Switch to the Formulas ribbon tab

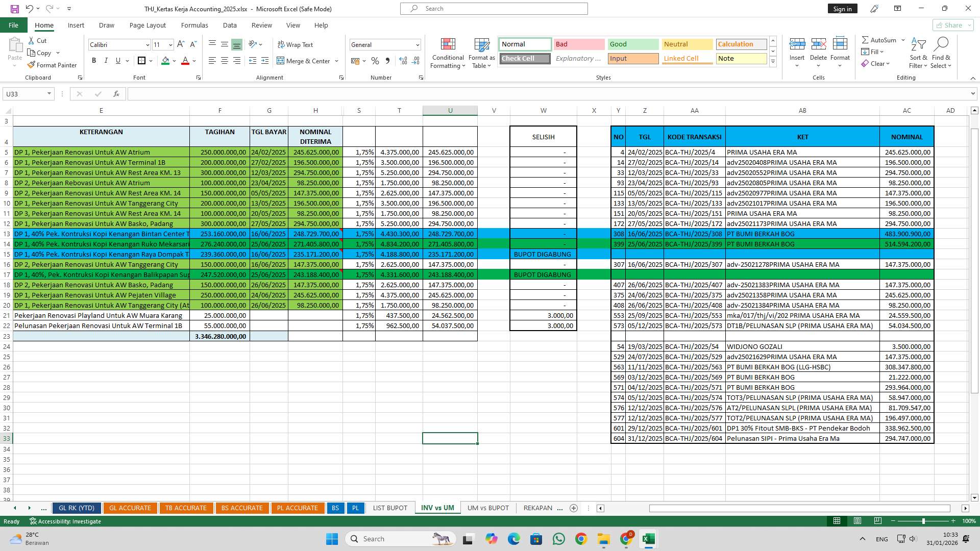(x=194, y=25)
